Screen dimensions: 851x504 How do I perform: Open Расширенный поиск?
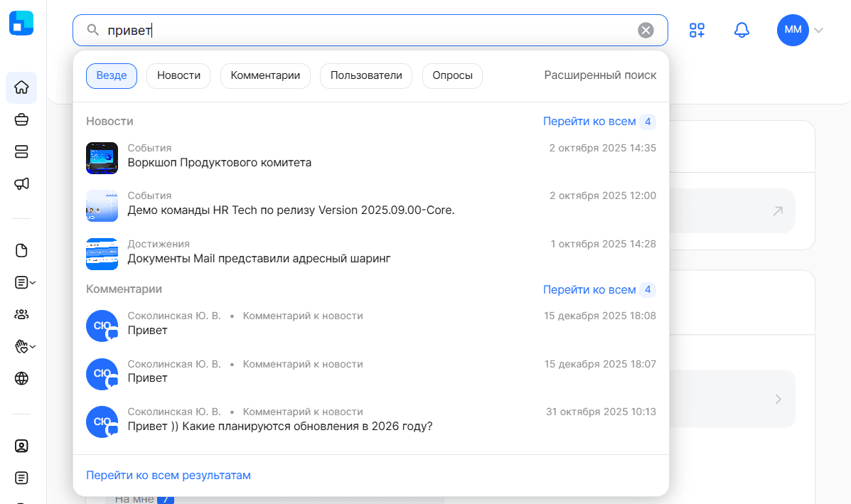coord(600,75)
